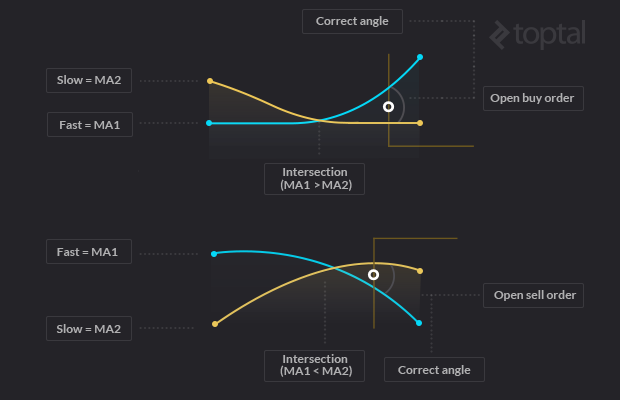Click the Toptal logo watermark
The height and width of the screenshot is (400, 620).
pyautogui.click(x=537, y=35)
